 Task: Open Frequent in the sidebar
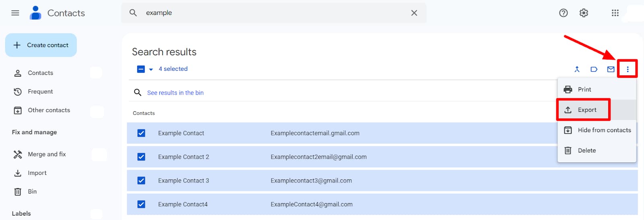(x=40, y=91)
